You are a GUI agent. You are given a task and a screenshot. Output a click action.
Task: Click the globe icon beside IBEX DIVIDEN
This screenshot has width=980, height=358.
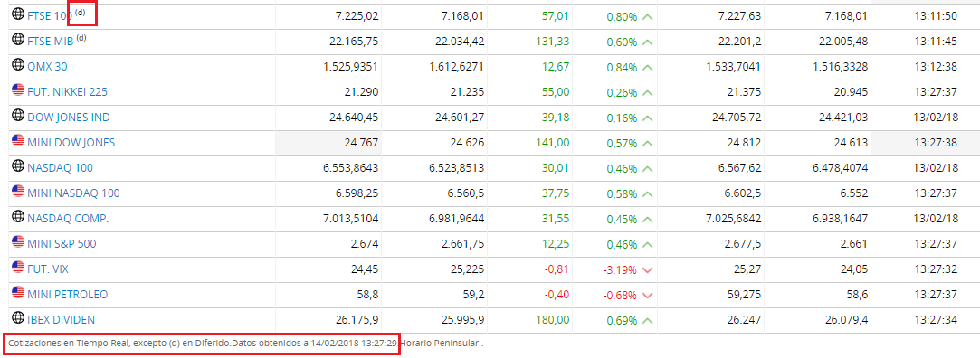[x=18, y=318]
